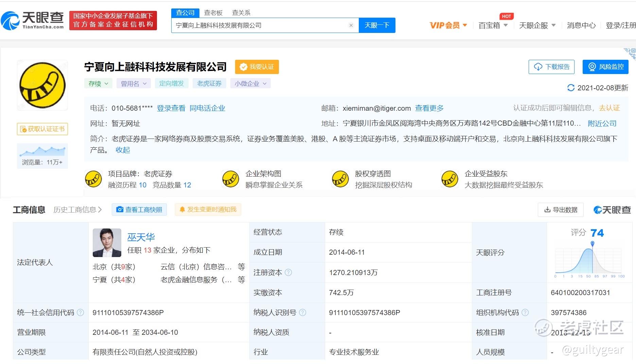Click 北京（共9家） entry

coord(114,267)
